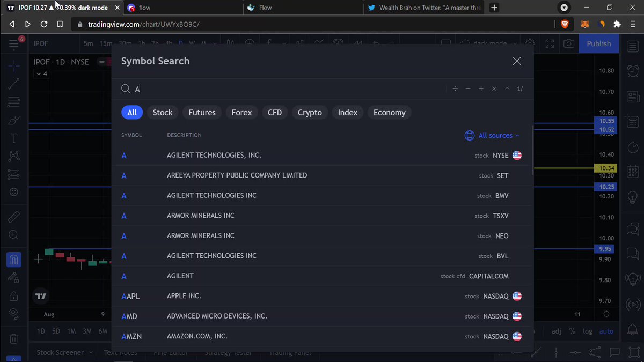
Task: Choose Agilent Technologies Inc on BVL
Action: click(x=321, y=256)
